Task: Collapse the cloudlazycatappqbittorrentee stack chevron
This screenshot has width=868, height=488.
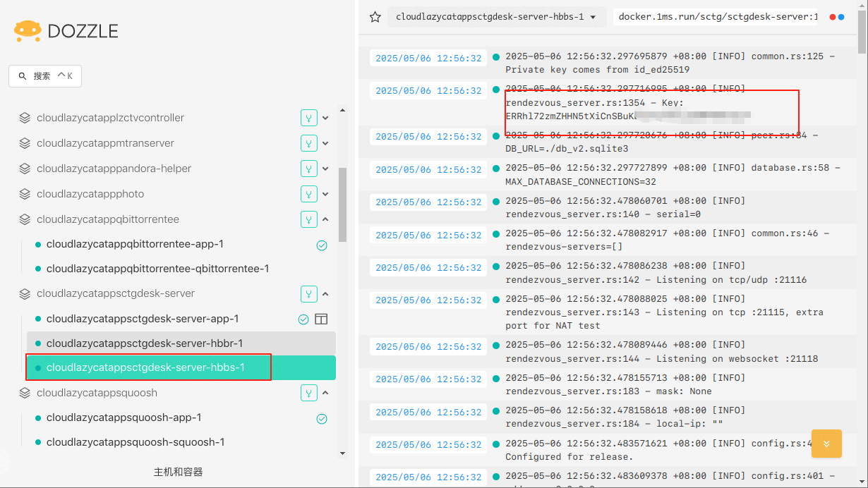Action: [x=325, y=219]
